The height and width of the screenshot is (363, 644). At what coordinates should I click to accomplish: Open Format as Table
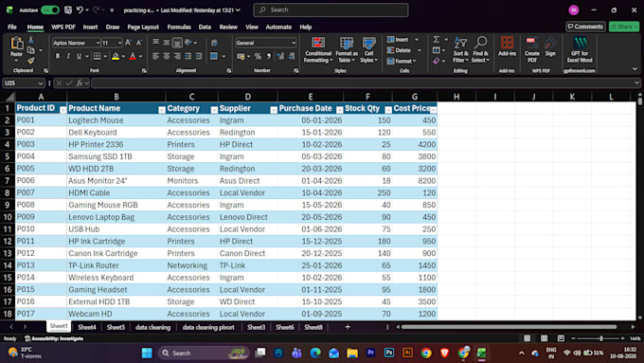pyautogui.click(x=347, y=49)
